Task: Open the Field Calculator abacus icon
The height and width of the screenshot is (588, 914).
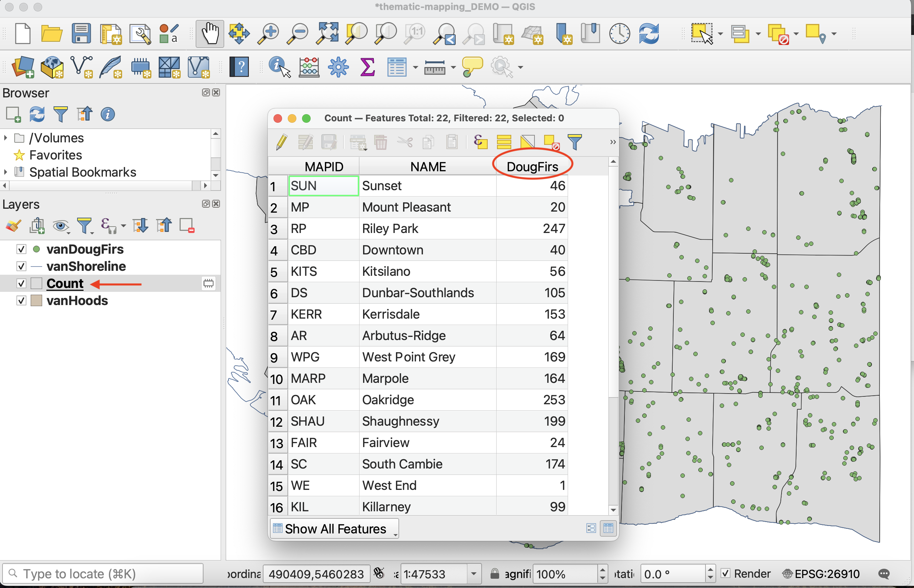Action: (x=308, y=67)
